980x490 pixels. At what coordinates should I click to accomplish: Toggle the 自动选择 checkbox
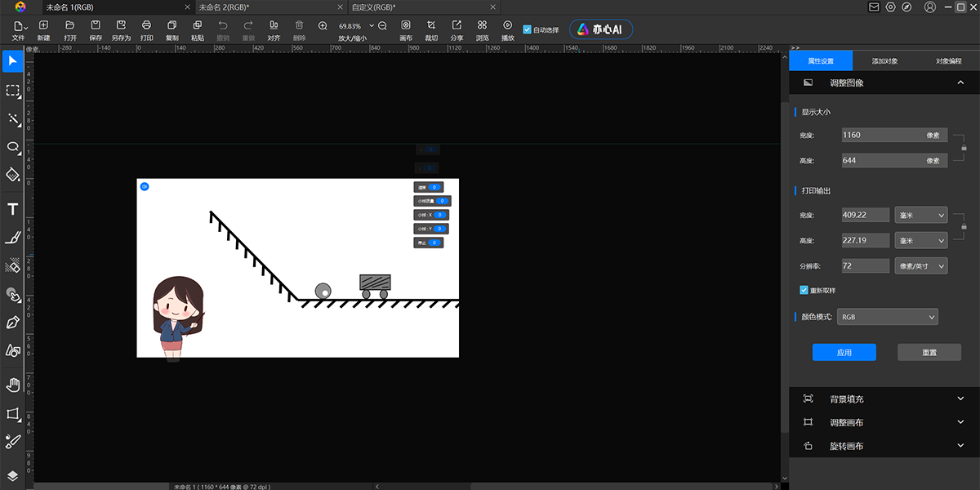[x=527, y=29]
